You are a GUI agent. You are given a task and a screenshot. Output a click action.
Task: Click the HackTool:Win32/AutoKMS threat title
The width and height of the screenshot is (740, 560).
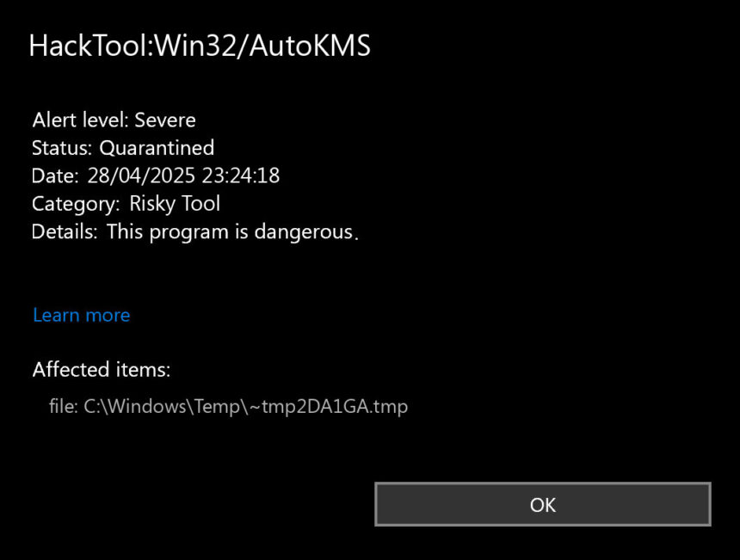[201, 47]
